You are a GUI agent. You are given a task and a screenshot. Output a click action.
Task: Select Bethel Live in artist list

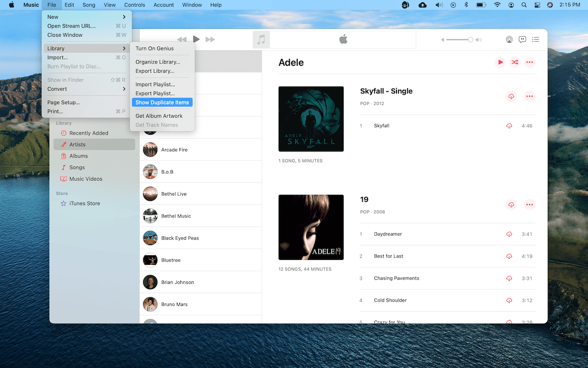pyautogui.click(x=201, y=194)
